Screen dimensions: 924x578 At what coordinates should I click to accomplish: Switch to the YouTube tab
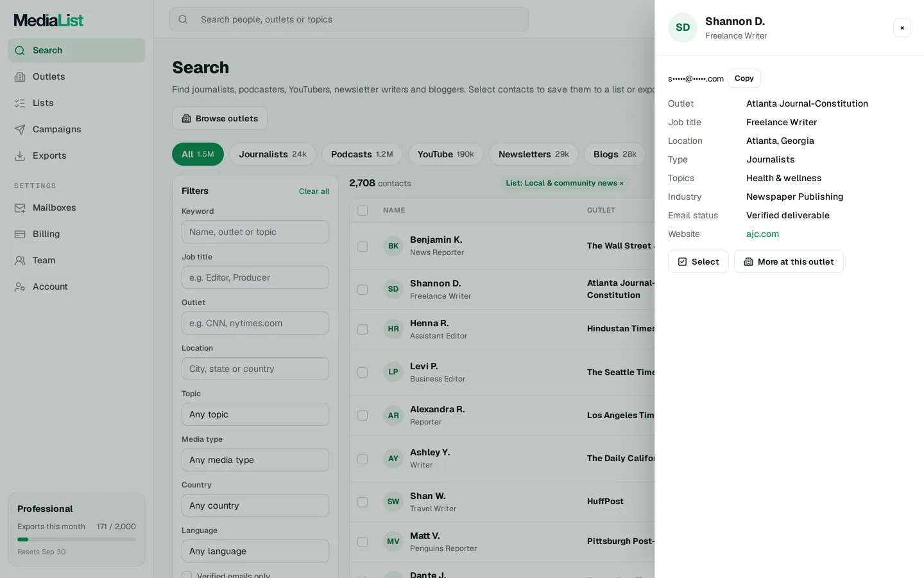[x=445, y=154]
